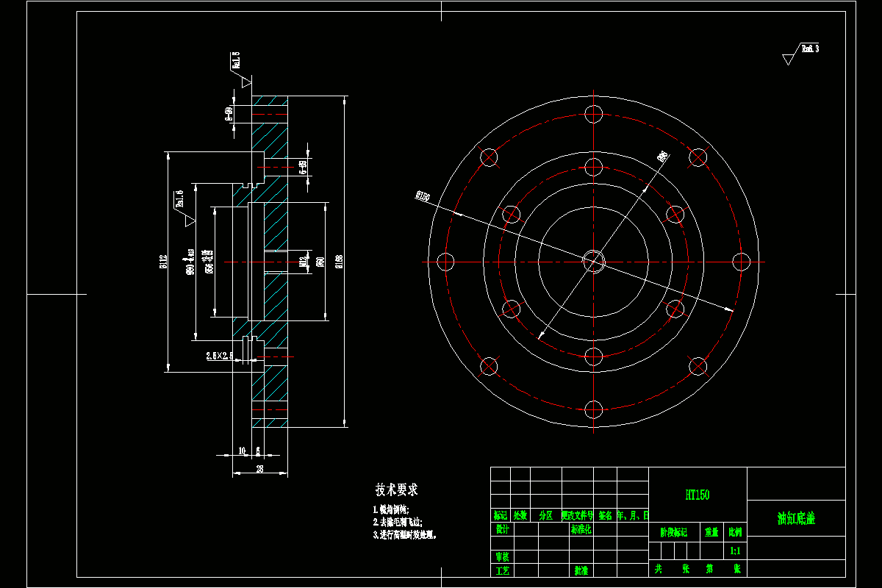Viewport: 882px width, 588px height.
Task: Click the 更改文件号 column header
Action: [578, 515]
